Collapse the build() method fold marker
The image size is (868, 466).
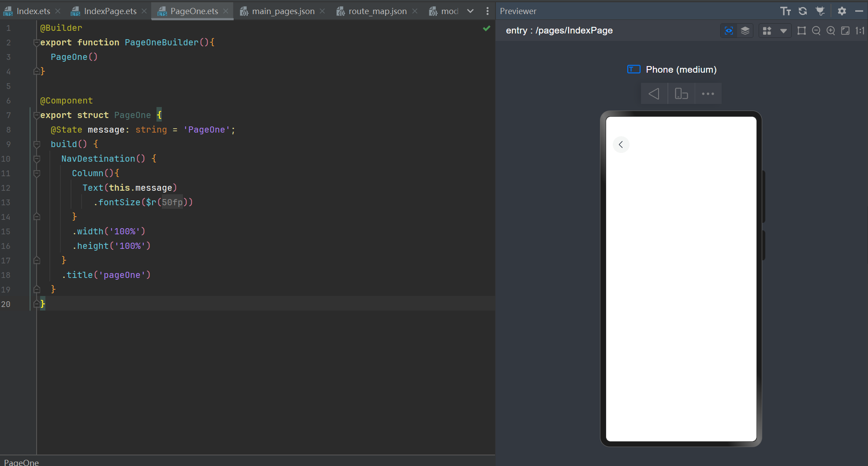click(37, 144)
